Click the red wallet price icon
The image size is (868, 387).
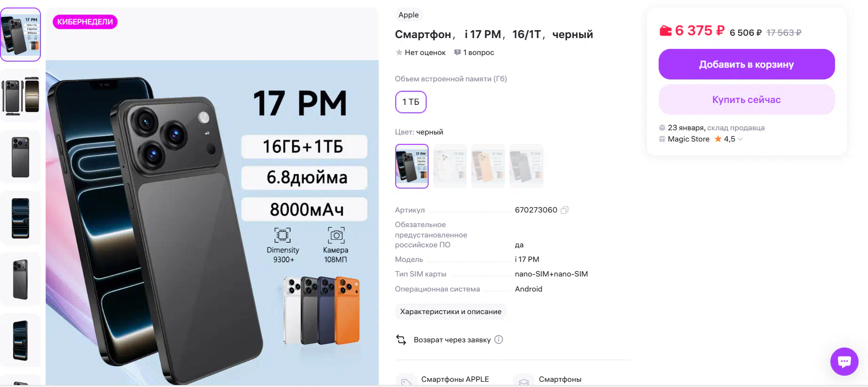(665, 31)
